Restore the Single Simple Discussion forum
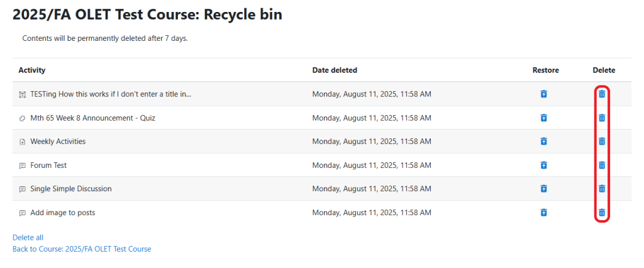The height and width of the screenshot is (268, 644). tap(544, 189)
